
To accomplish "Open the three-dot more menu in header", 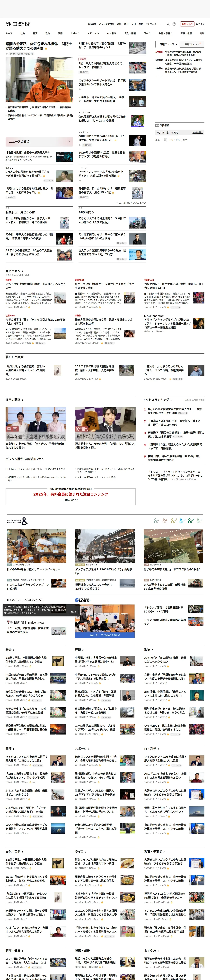I will pos(161,24).
